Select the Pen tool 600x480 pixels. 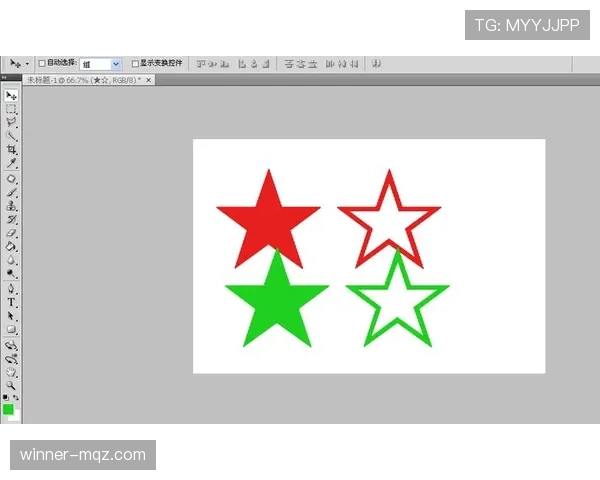11,289
